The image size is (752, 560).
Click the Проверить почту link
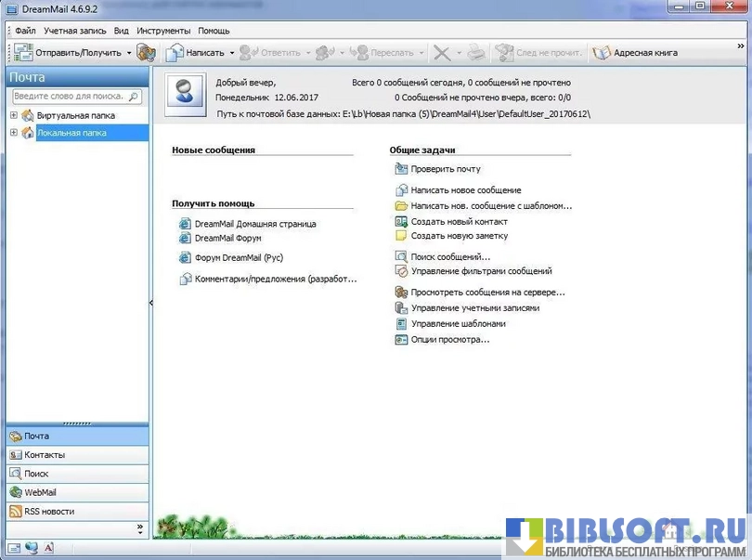point(446,169)
